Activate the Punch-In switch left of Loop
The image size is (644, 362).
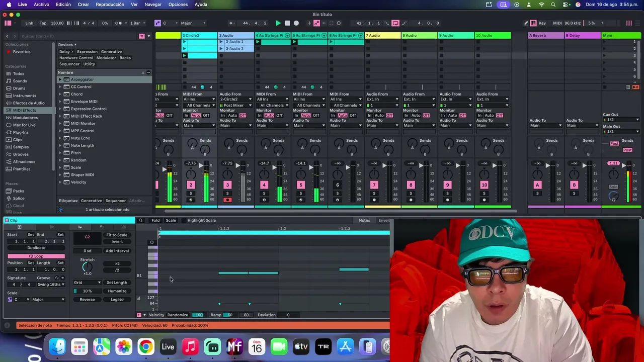pyautogui.click(x=387, y=23)
